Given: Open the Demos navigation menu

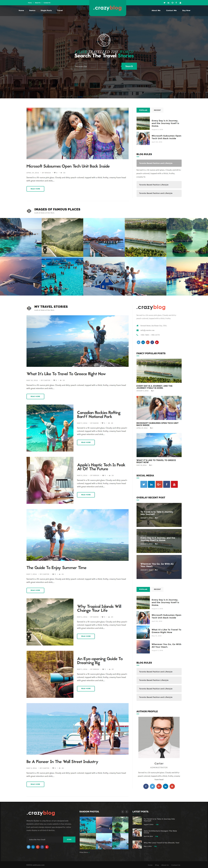Looking at the screenshot, I should click(x=32, y=10).
